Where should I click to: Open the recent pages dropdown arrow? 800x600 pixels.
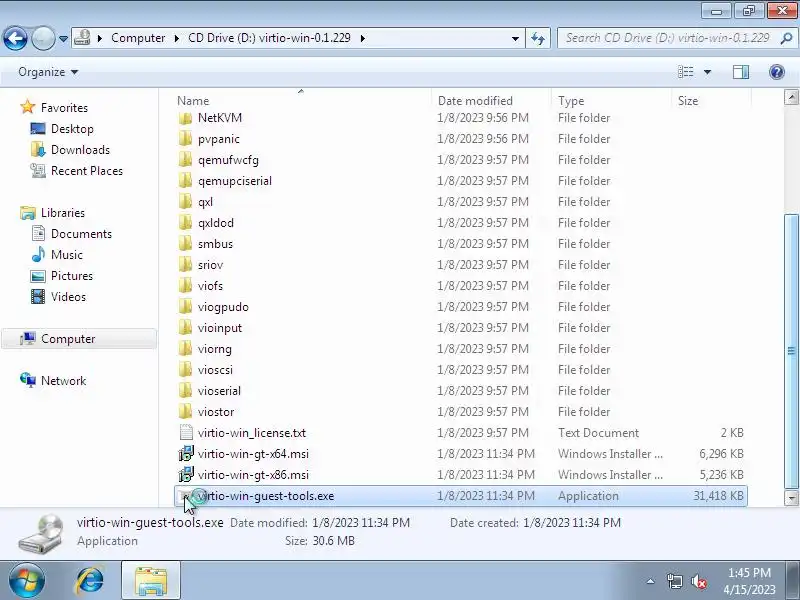coord(63,39)
